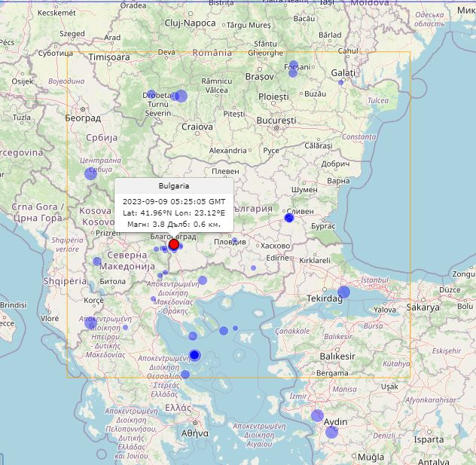This screenshot has width=476, height=465.
Task: Click the Плевен city label
Action: 225,171
